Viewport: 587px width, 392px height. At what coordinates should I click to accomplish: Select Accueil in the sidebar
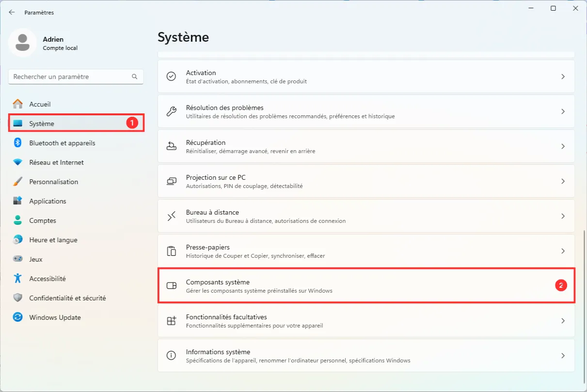tap(76, 104)
